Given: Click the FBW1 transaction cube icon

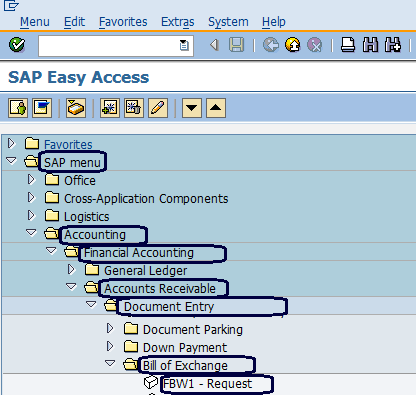Looking at the screenshot, I should point(151,382).
